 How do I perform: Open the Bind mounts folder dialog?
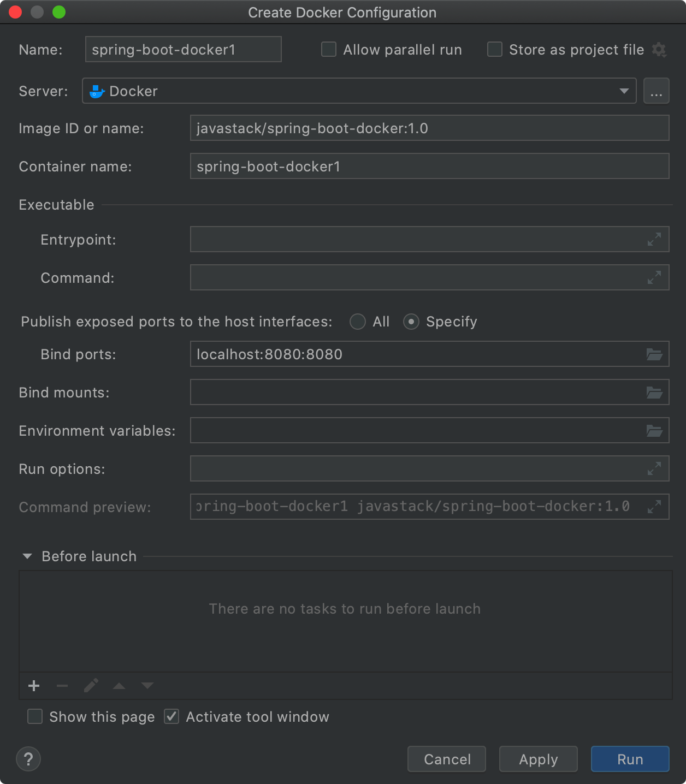pyautogui.click(x=654, y=393)
